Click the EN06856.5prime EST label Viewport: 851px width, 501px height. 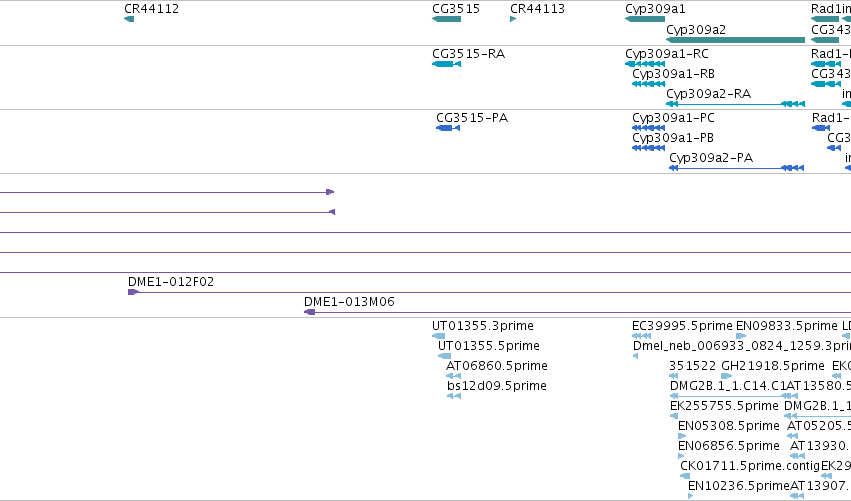729,446
